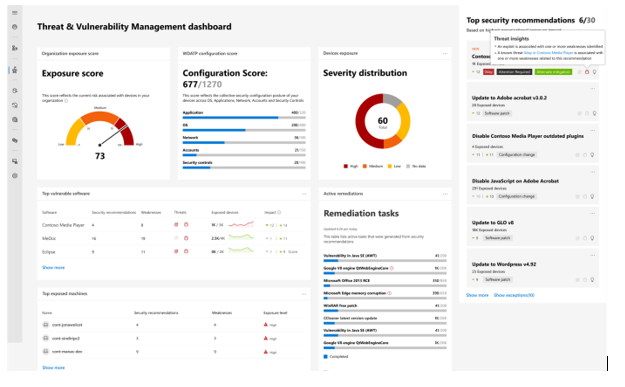
Task: Select the Contoso Media Player software row
Action: (174, 225)
